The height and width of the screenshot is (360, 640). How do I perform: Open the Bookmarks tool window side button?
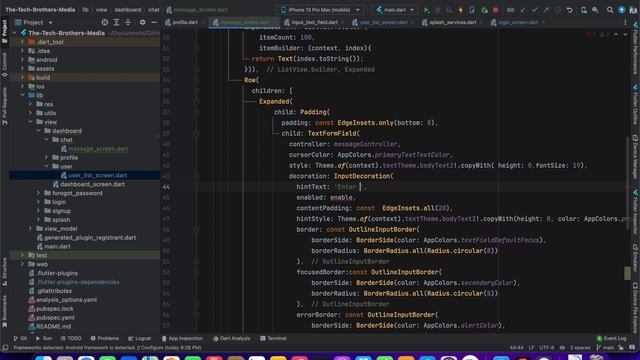(x=4, y=311)
